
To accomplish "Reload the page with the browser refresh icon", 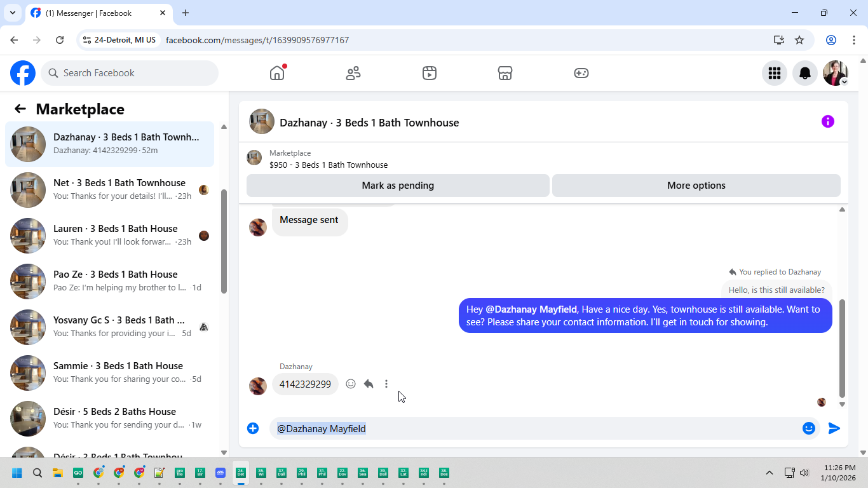I will (x=60, y=40).
